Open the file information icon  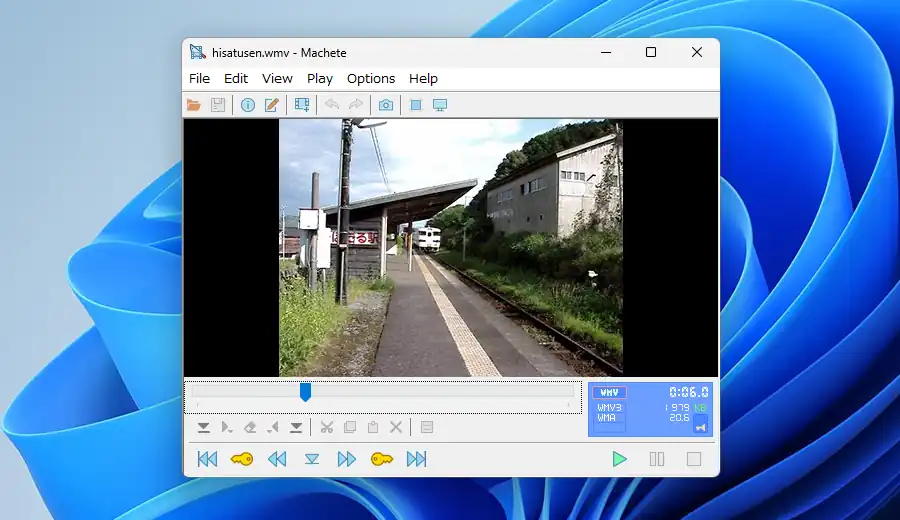pyautogui.click(x=247, y=105)
